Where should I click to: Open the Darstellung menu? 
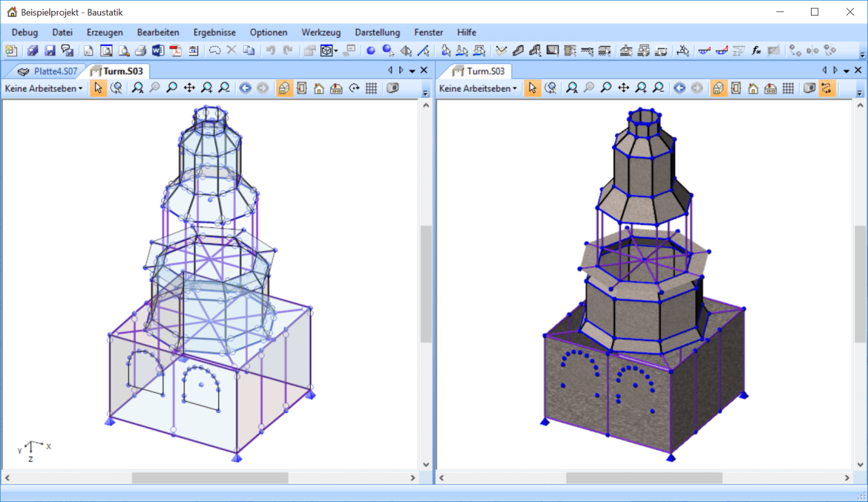coord(377,32)
